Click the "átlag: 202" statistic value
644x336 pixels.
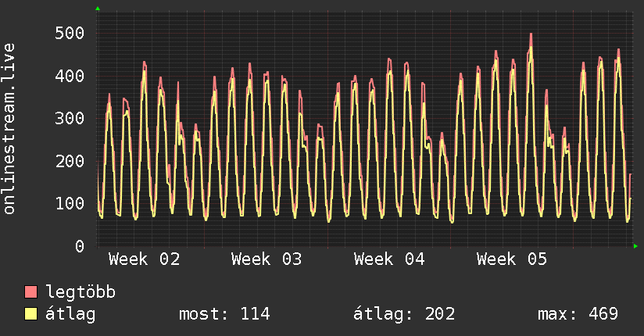[404, 314]
